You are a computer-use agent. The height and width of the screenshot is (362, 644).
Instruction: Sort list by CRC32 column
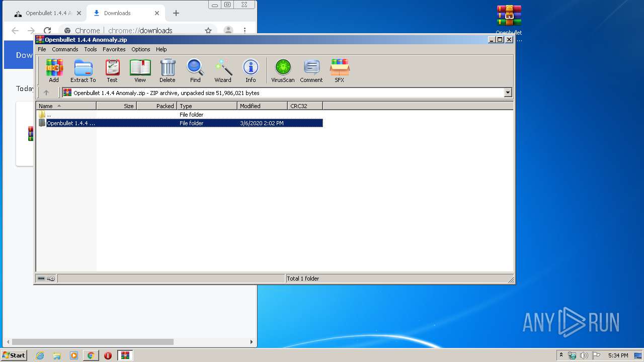click(x=305, y=106)
